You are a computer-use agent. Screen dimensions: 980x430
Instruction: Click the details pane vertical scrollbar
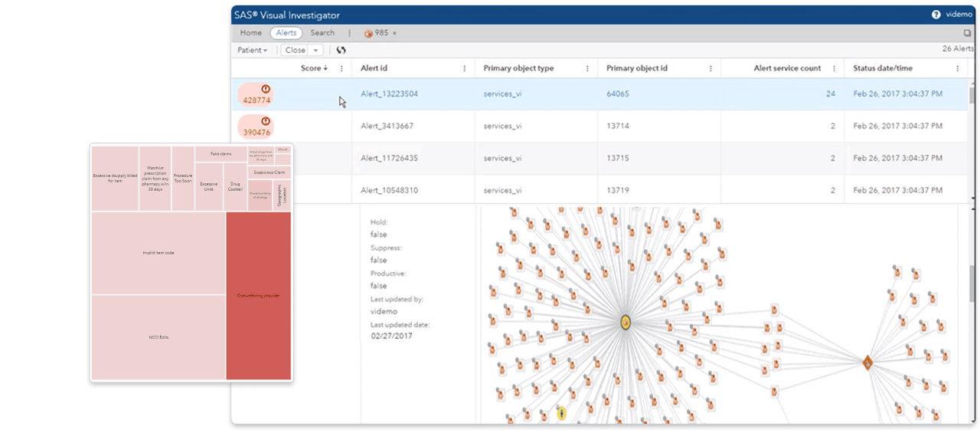972,284
